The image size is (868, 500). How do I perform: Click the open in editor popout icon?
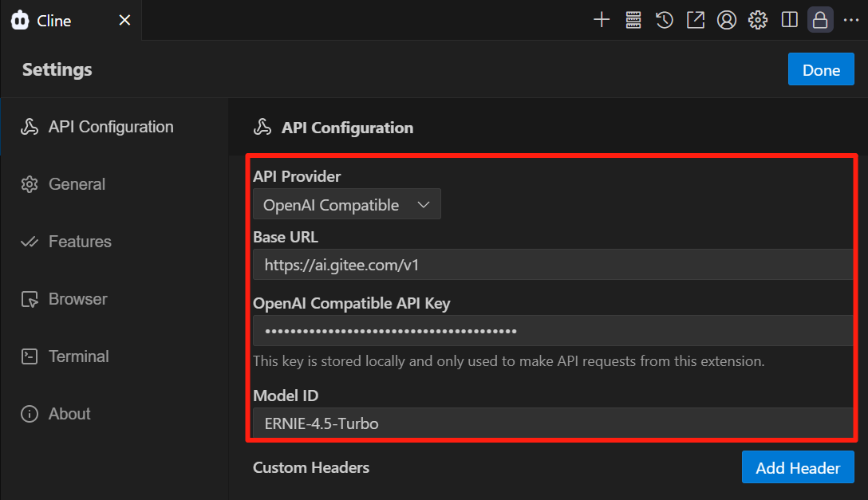pyautogui.click(x=696, y=21)
